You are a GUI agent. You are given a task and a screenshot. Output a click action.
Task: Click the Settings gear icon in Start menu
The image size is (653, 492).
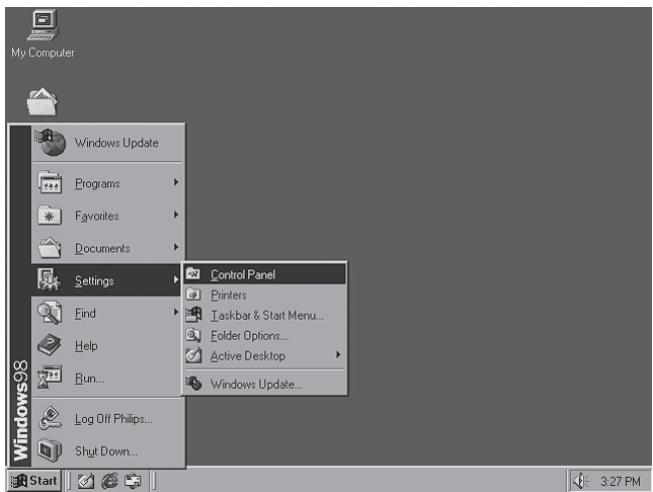point(49,280)
